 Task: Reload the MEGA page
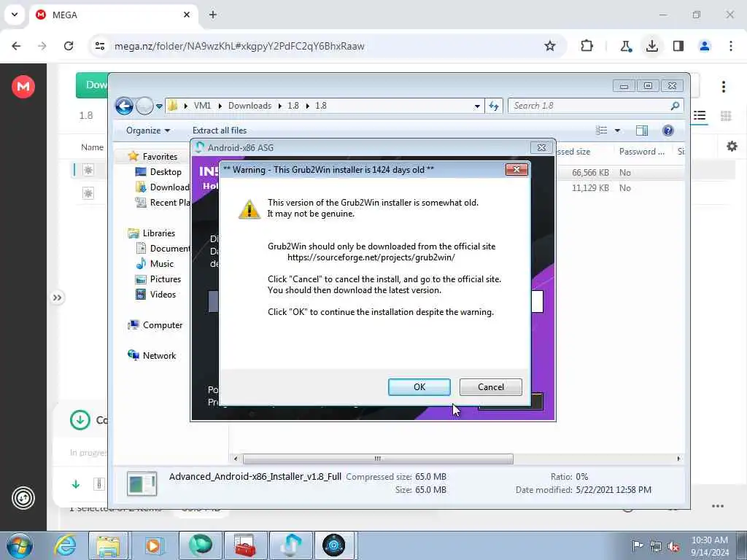click(x=69, y=46)
